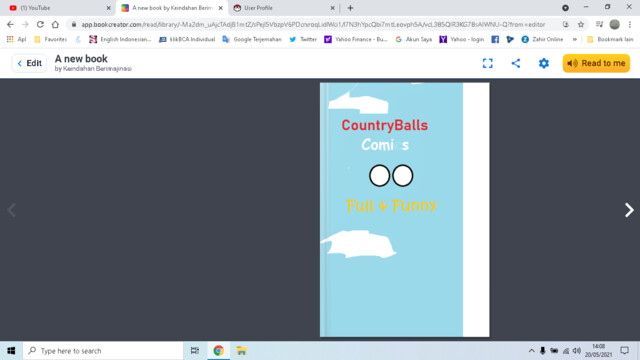Open the Google Play bookmark icon
Screen dimensions: 640x360
(x=510, y=39)
